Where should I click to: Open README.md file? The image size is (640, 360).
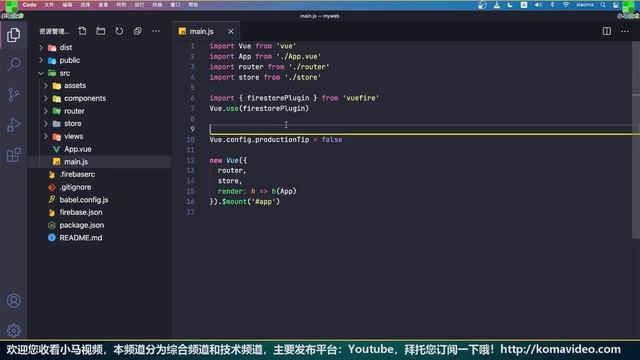pyautogui.click(x=81, y=238)
